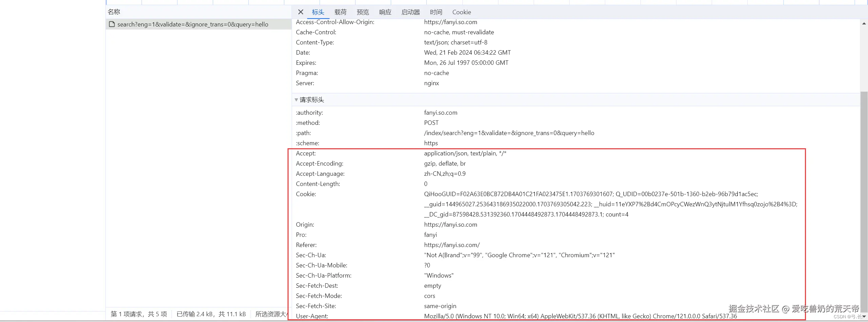Open the 预览 tab
The width and height of the screenshot is (868, 322).
[x=363, y=12]
